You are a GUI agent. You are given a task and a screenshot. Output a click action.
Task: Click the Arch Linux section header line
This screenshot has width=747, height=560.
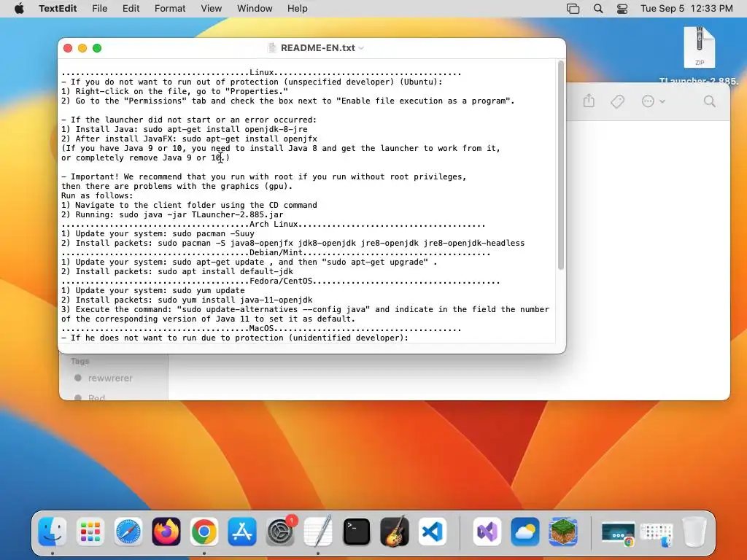pos(273,224)
